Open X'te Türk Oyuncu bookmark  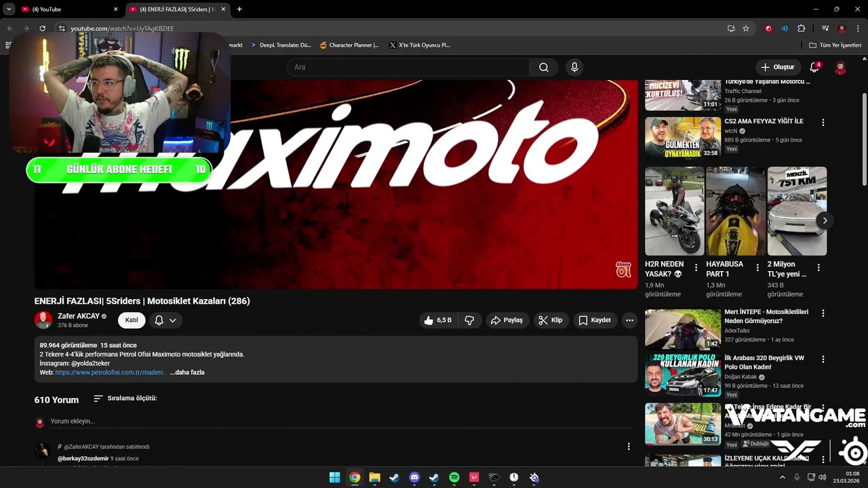pos(420,45)
